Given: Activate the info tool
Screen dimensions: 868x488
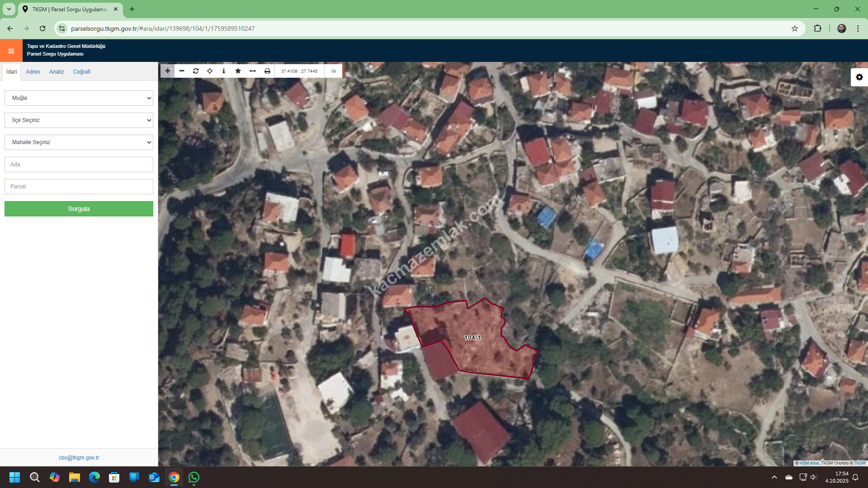Looking at the screenshot, I should pos(224,71).
